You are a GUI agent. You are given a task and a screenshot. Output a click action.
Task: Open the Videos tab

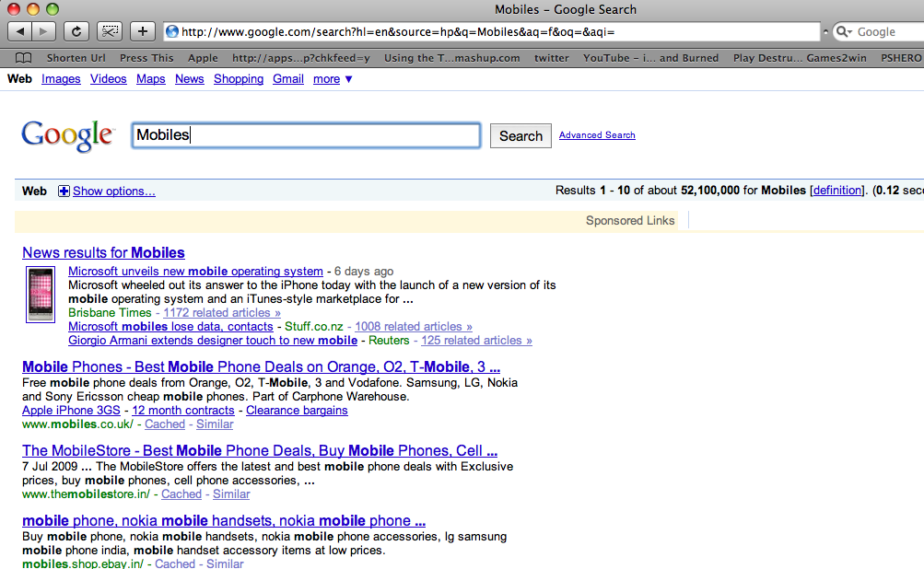coord(109,79)
